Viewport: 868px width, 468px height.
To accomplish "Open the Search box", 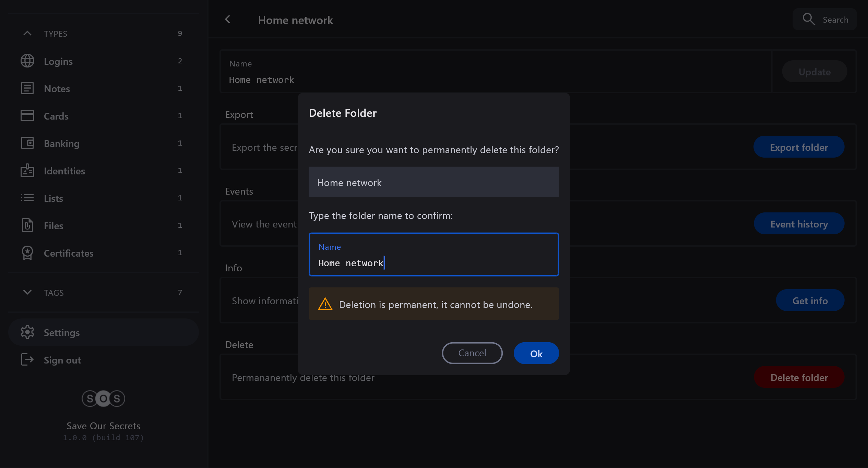I will pos(824,20).
